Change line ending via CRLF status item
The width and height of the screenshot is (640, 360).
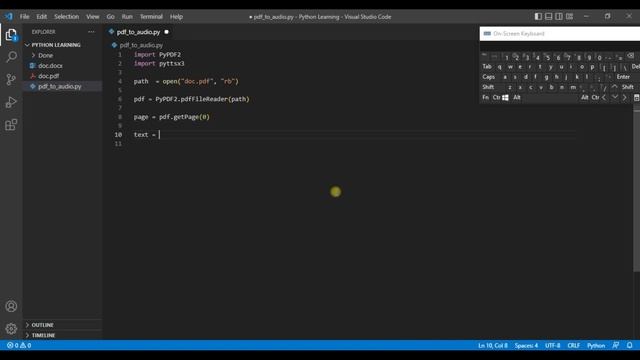pos(573,345)
